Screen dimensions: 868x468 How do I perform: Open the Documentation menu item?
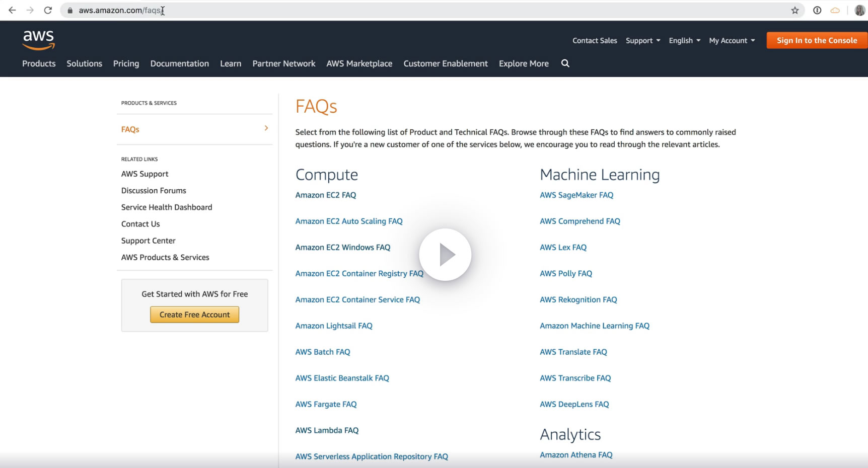(180, 63)
